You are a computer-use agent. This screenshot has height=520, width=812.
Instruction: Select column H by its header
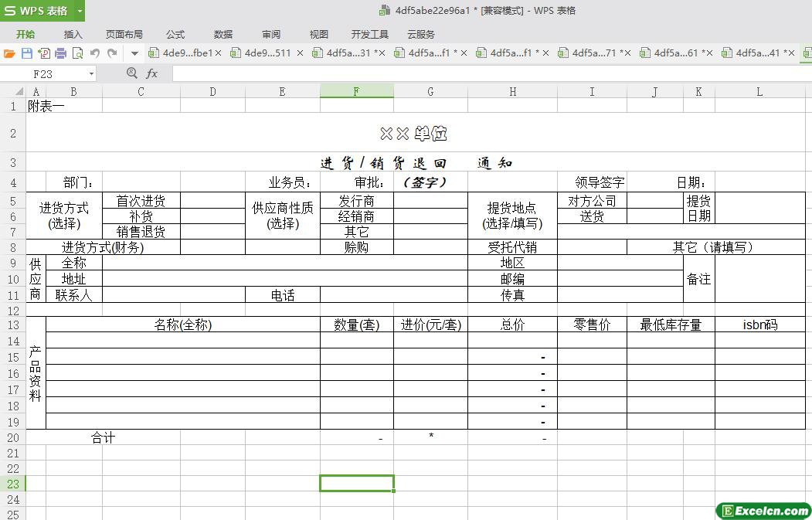(513, 92)
